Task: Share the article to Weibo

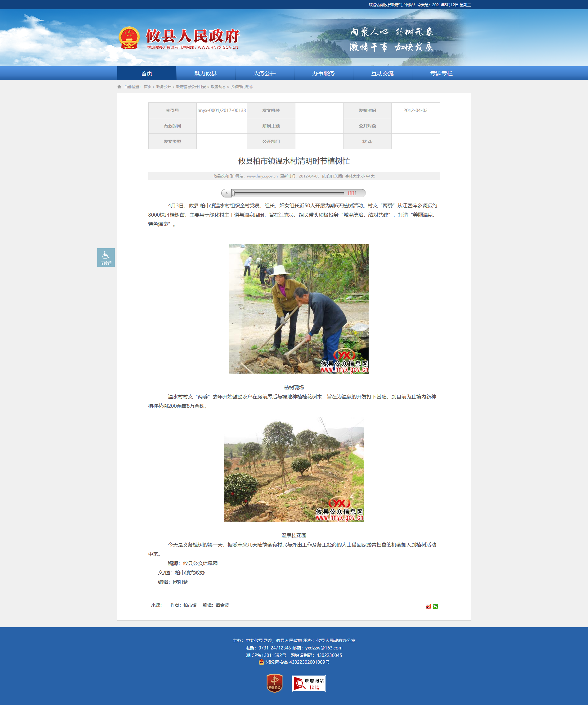Action: (x=428, y=606)
